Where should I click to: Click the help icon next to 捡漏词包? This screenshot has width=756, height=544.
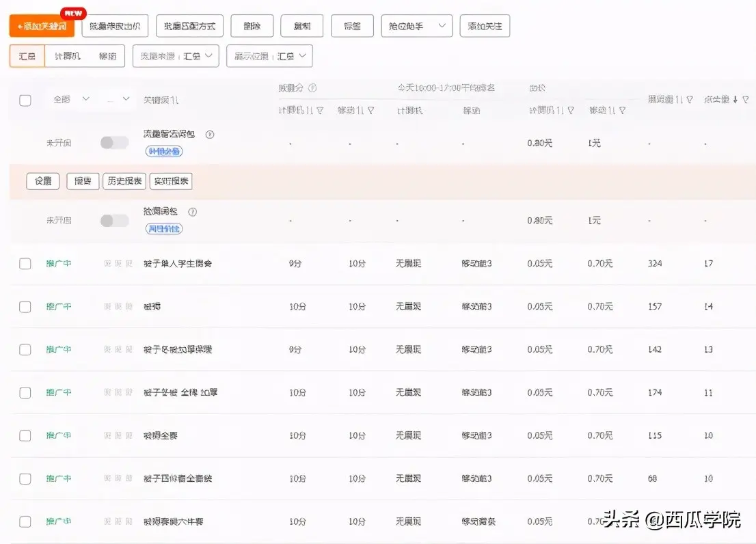(x=193, y=212)
